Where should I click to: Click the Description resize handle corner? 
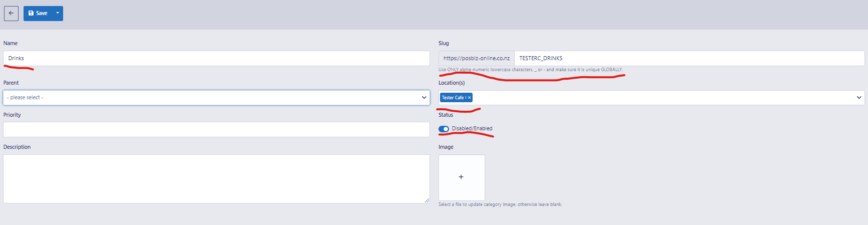[x=427, y=200]
